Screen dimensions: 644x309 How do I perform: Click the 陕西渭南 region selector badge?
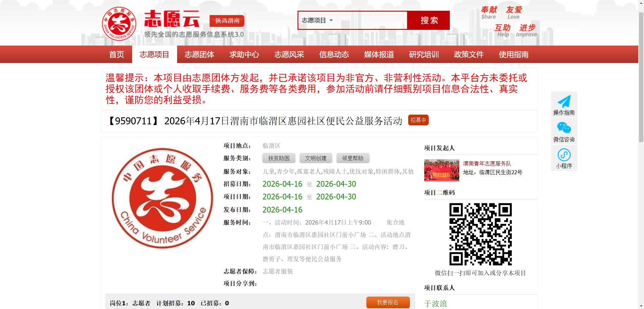(227, 21)
